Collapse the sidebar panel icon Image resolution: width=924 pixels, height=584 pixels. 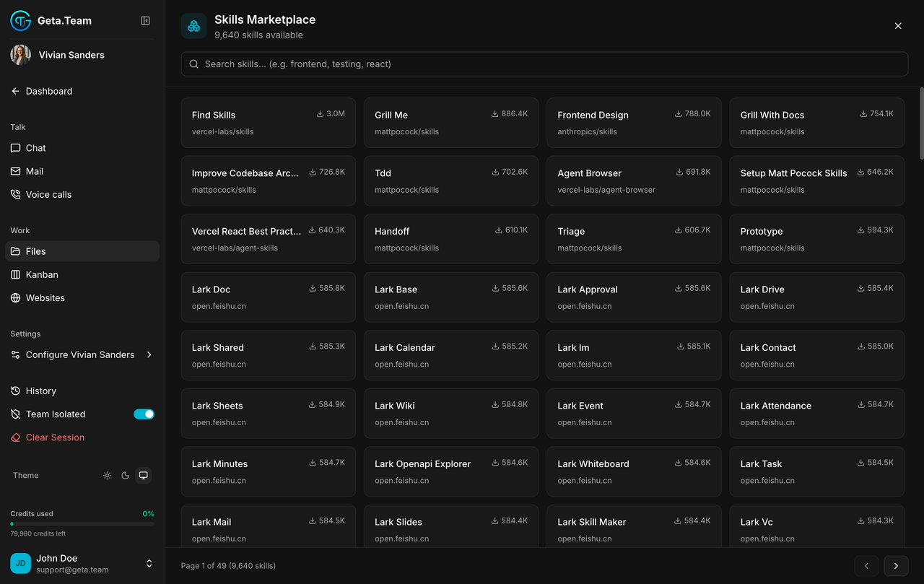click(x=145, y=21)
